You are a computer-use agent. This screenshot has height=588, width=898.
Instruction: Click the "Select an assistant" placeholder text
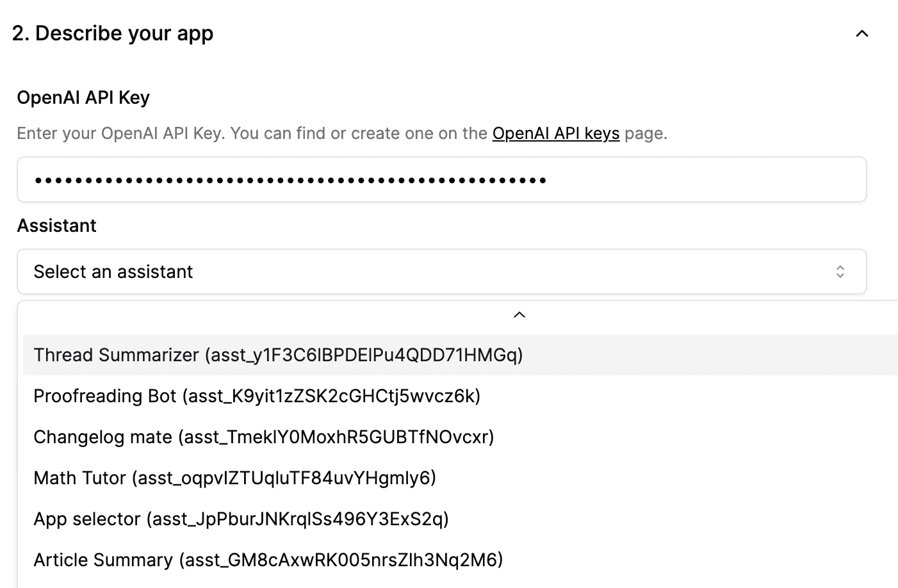(113, 272)
